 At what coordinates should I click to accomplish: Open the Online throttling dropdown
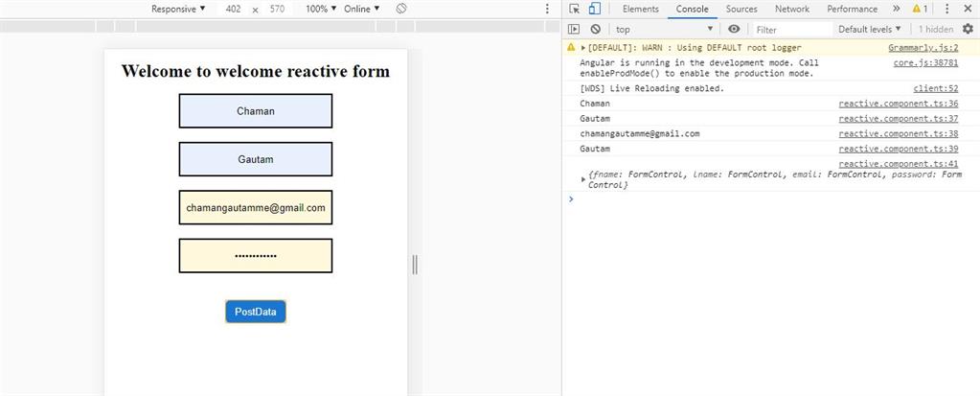pos(361,9)
